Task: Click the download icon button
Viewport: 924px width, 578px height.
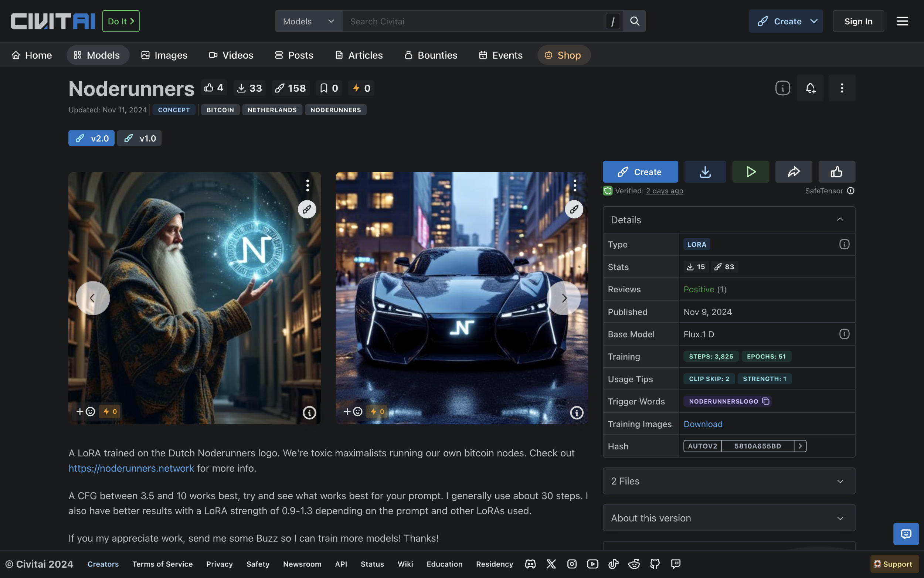Action: (705, 171)
